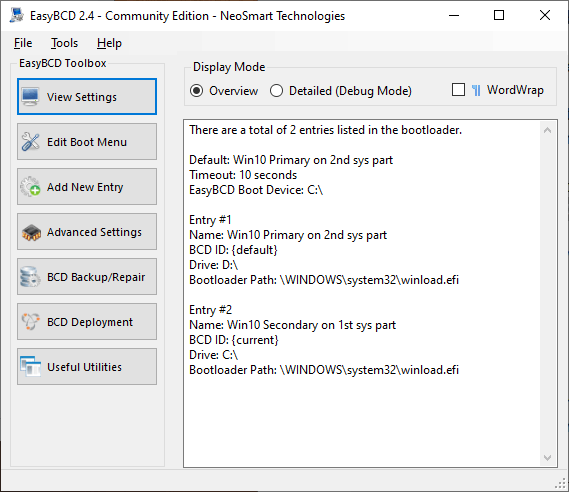Click 'Name: Win10 Secondary on 1st sys part'
This screenshot has width=569, height=492.
click(x=292, y=325)
